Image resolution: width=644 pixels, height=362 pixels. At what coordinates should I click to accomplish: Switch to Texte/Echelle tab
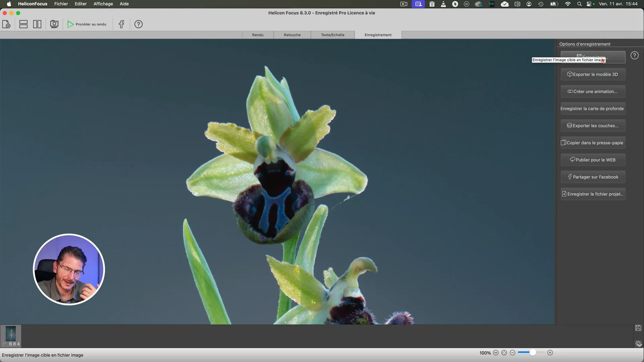pos(332,35)
